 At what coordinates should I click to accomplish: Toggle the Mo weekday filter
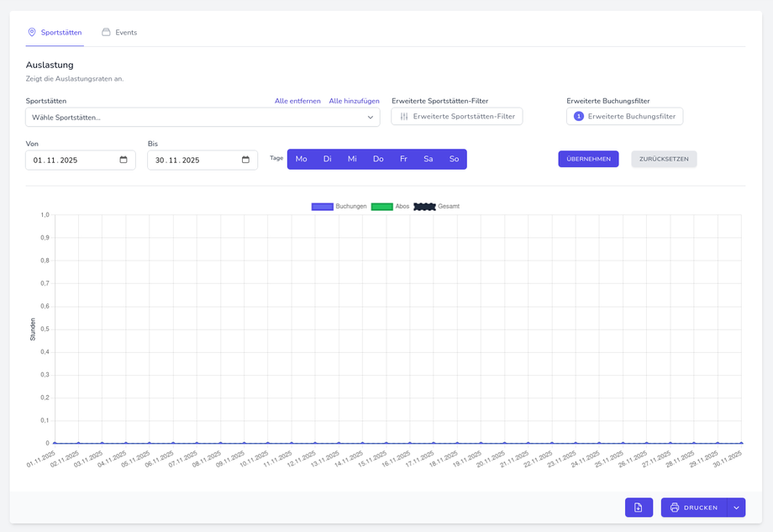[301, 159]
